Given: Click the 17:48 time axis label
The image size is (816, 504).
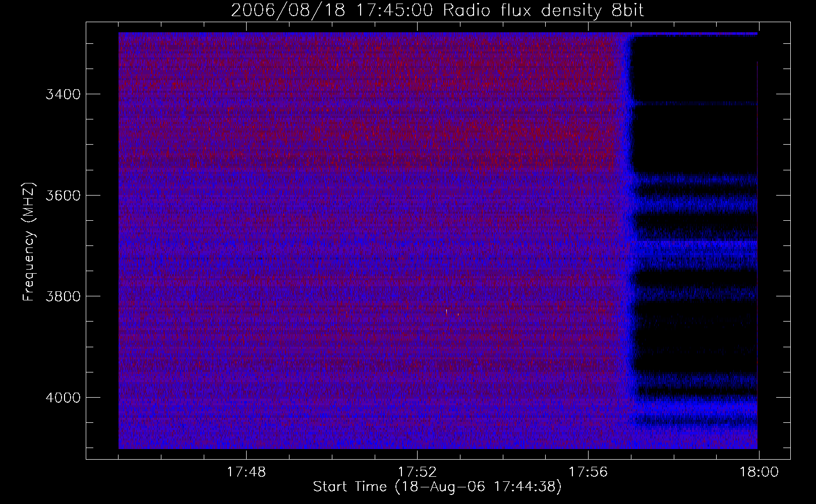Looking at the screenshot, I should point(246,472).
